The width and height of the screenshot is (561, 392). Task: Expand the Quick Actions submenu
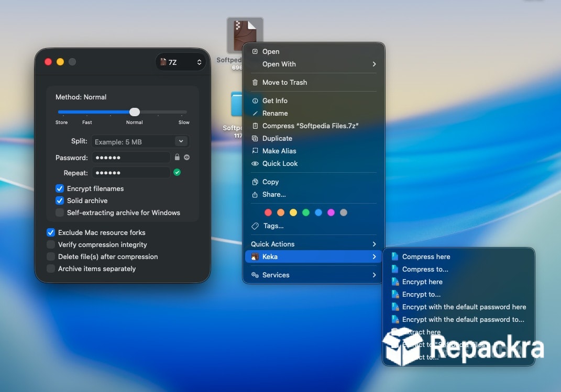pyautogui.click(x=374, y=244)
